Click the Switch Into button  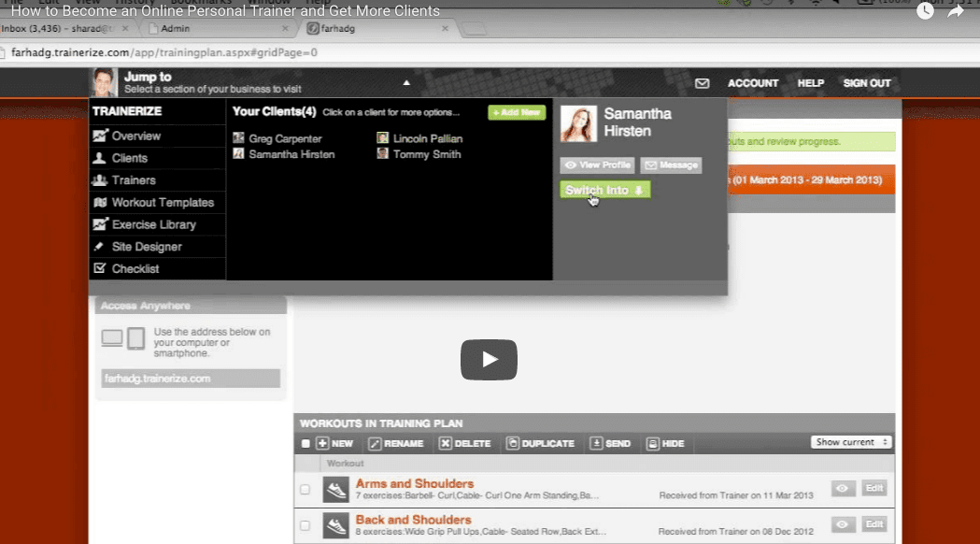(605, 190)
